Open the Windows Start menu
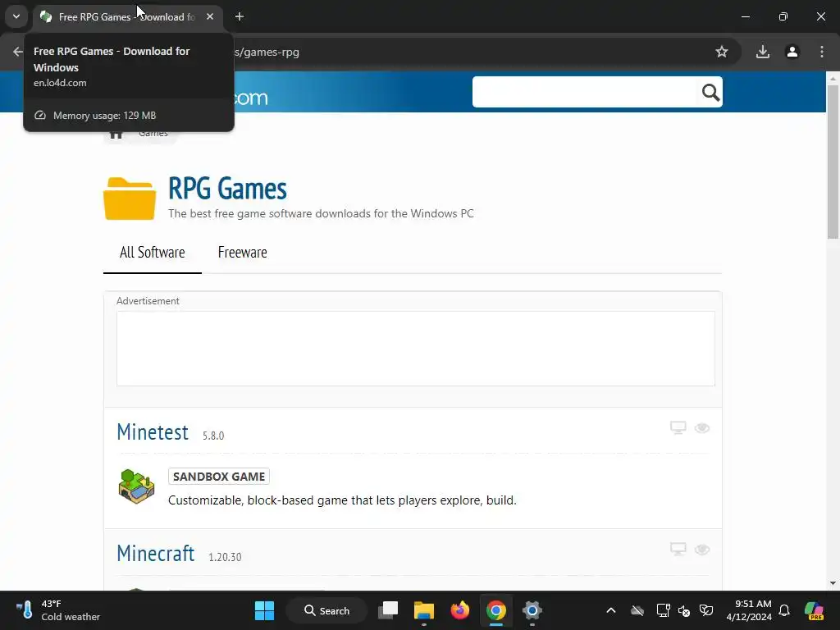 264,610
